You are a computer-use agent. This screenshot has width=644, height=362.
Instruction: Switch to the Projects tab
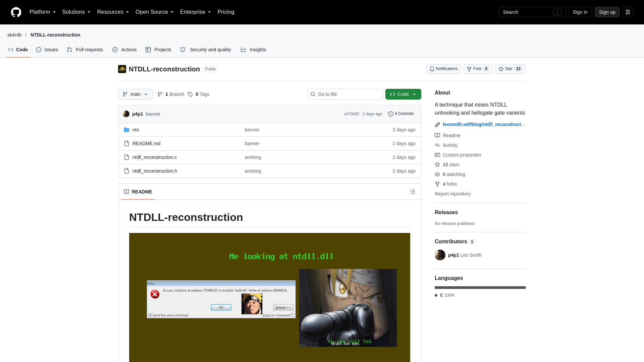[x=158, y=50]
